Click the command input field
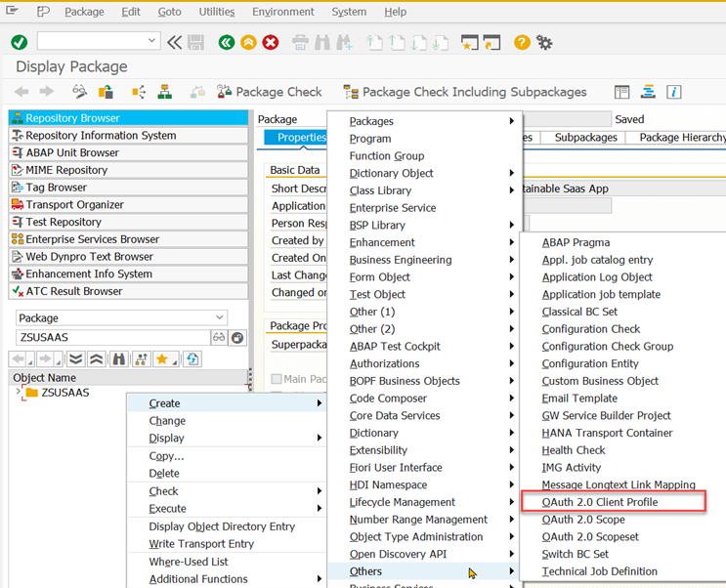 point(92,41)
